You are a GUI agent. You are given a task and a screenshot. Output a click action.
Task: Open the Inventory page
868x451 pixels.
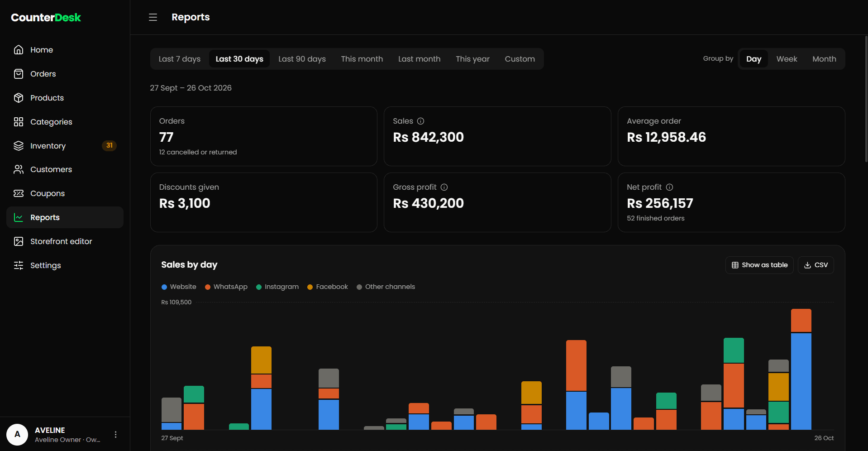[x=65, y=146]
